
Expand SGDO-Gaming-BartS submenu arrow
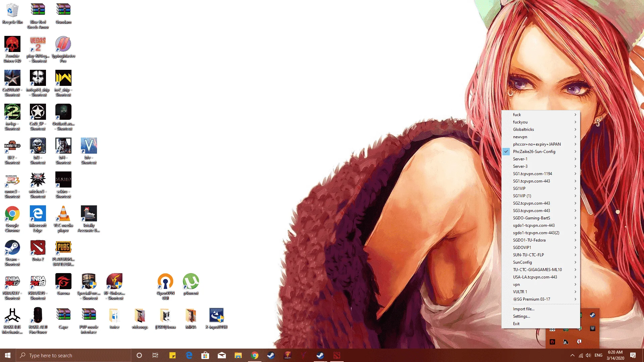575,218
